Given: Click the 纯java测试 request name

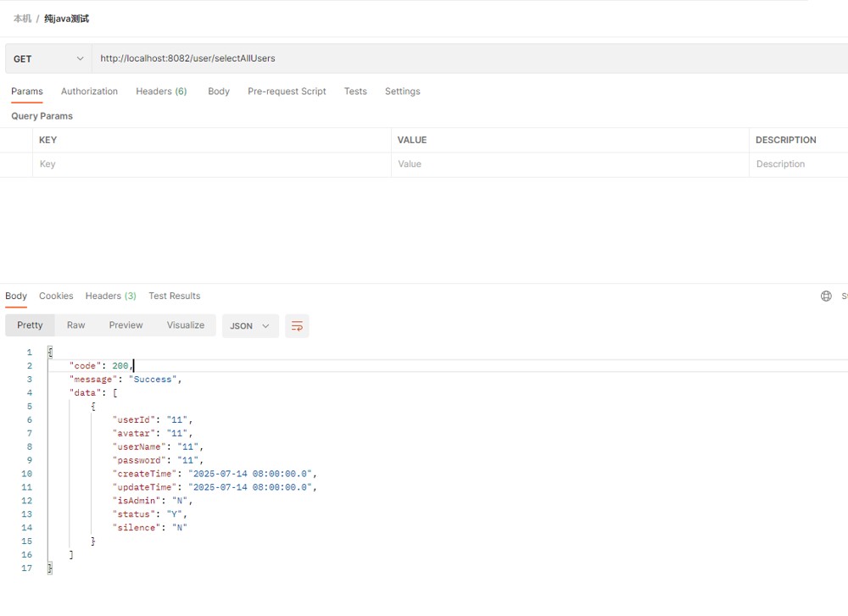Looking at the screenshot, I should [x=66, y=19].
